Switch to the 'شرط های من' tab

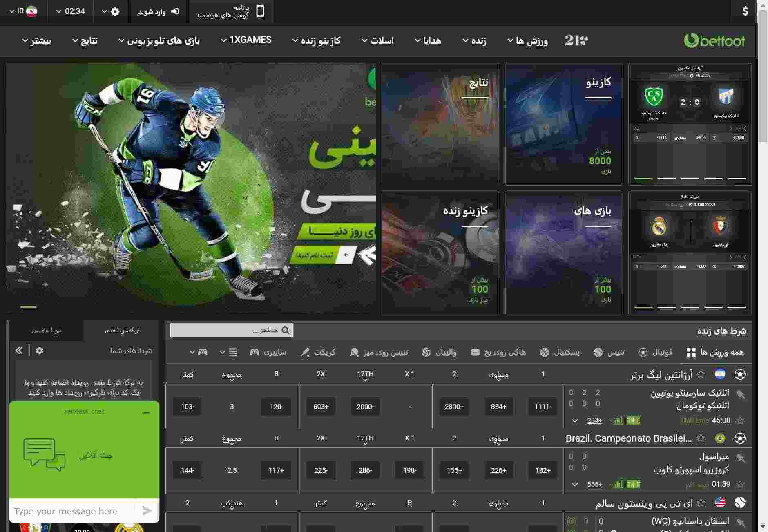[47, 331]
